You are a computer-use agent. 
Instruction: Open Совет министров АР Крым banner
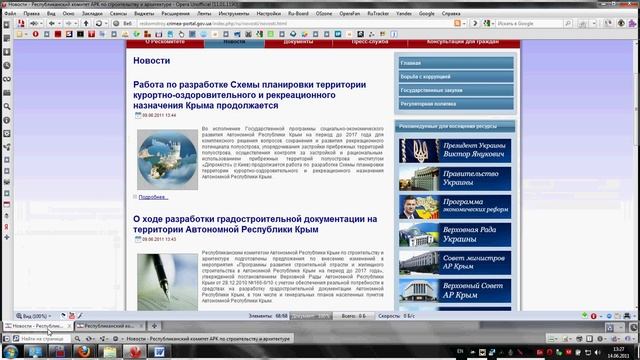(x=455, y=262)
